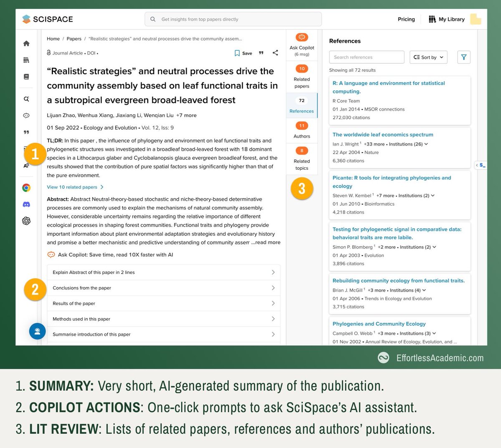Viewport: 501px width, 448px height.
Task: Switch to Related papers tab
Action: (x=302, y=77)
